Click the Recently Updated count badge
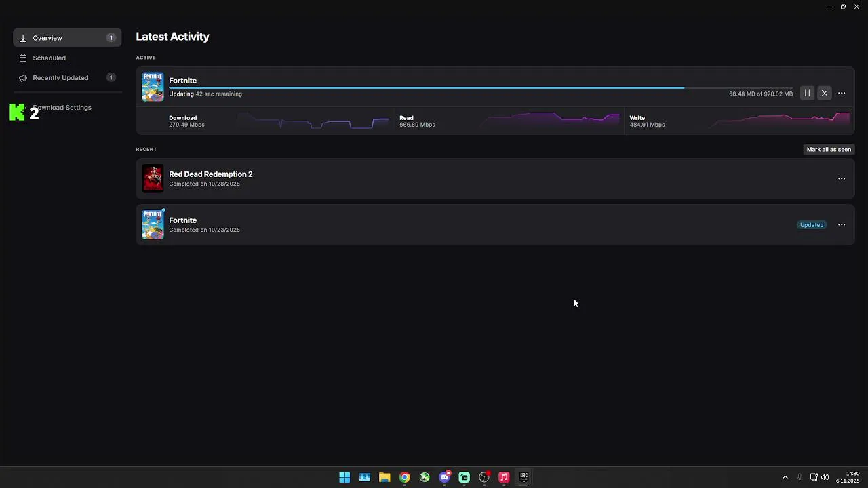This screenshot has width=868, height=488. [x=111, y=77]
